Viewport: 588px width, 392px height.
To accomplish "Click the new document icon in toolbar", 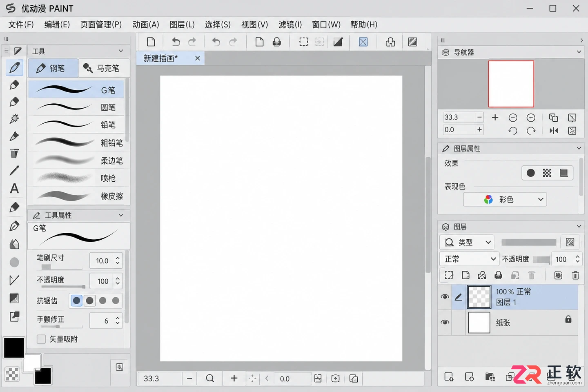I will point(151,42).
